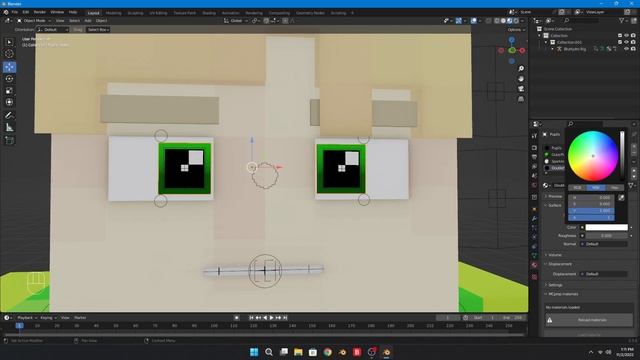
Task: Switch orthographic/perspective grid icon
Action: tap(521, 99)
